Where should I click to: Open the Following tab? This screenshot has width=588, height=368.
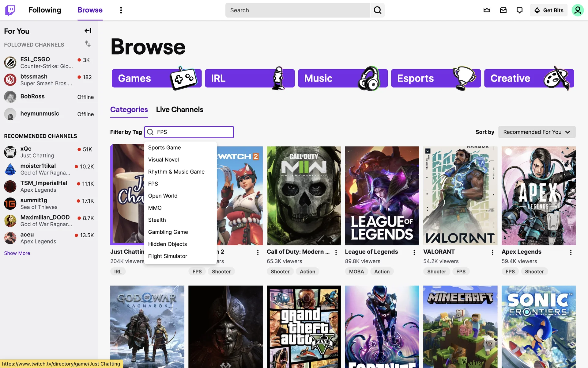(x=45, y=10)
